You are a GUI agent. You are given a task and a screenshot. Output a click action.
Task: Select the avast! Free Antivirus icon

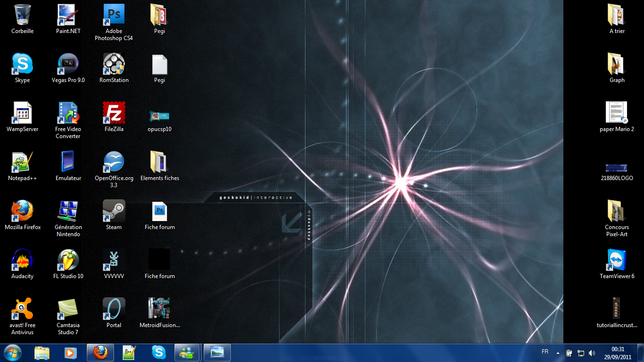(22, 309)
